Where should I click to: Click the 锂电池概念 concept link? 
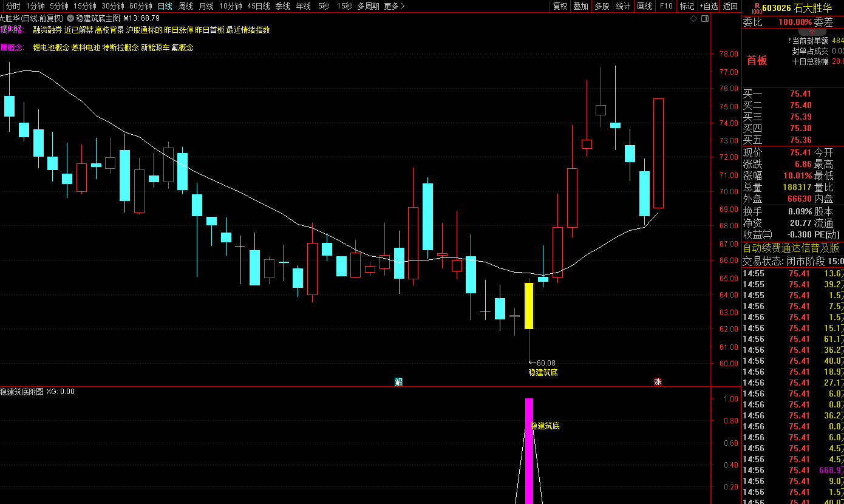coord(51,47)
